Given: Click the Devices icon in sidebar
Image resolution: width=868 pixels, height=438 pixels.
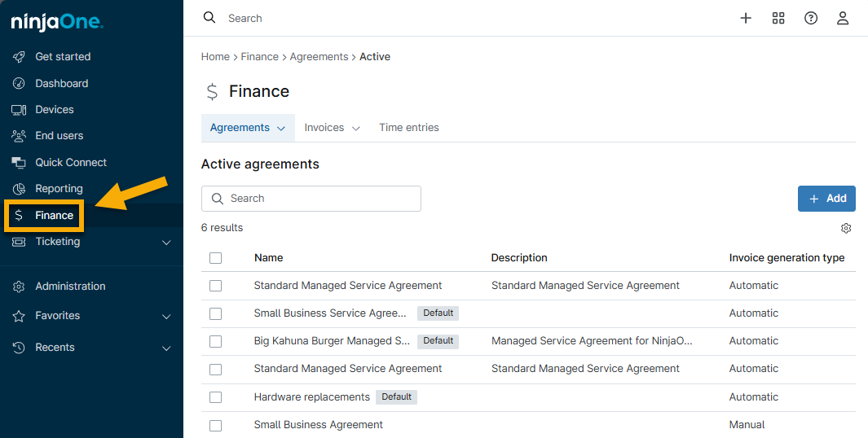Looking at the screenshot, I should (x=19, y=110).
